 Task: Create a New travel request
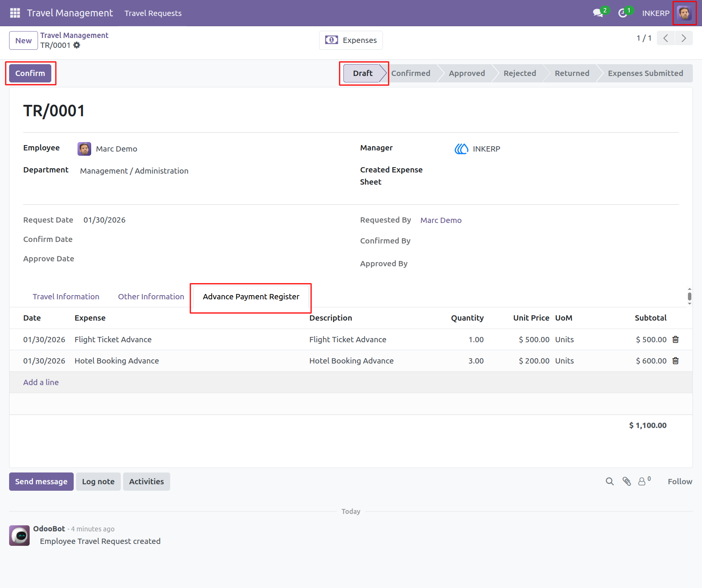pos(24,41)
